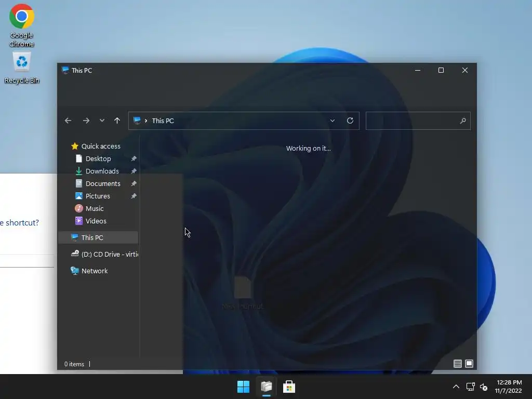
Task: Open recent locations dropdown chevron
Action: pyautogui.click(x=102, y=121)
